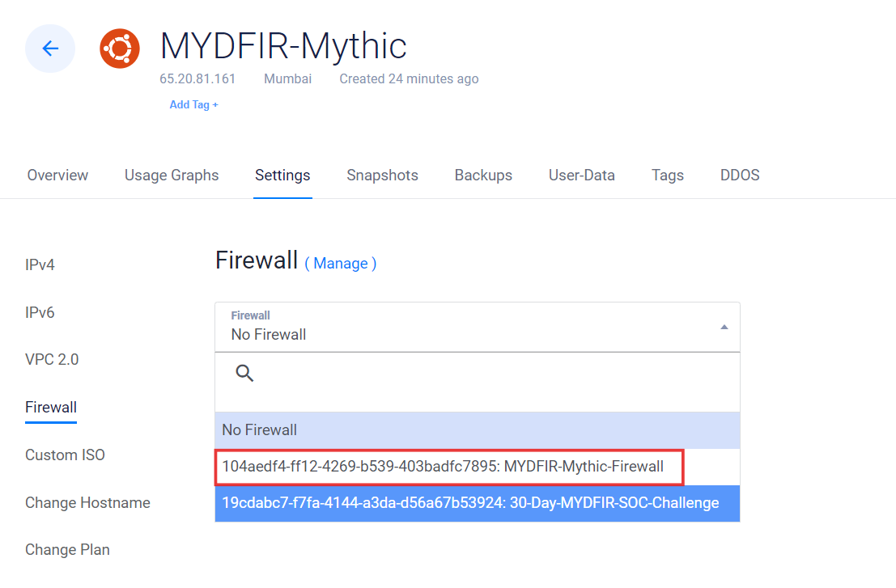This screenshot has width=896, height=588.
Task: Open the Firewall selection combo box
Action: click(x=478, y=327)
